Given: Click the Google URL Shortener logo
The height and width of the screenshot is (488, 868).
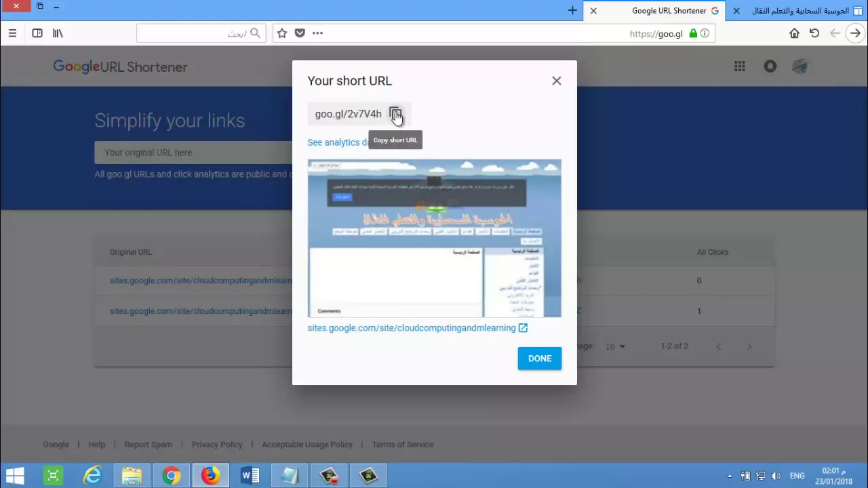Looking at the screenshot, I should tap(120, 67).
